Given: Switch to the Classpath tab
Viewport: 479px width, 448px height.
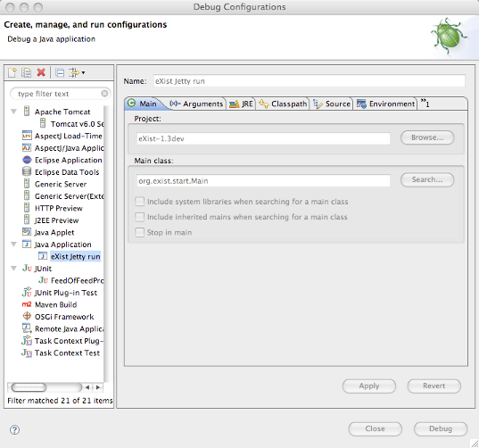Looking at the screenshot, I should [x=283, y=104].
